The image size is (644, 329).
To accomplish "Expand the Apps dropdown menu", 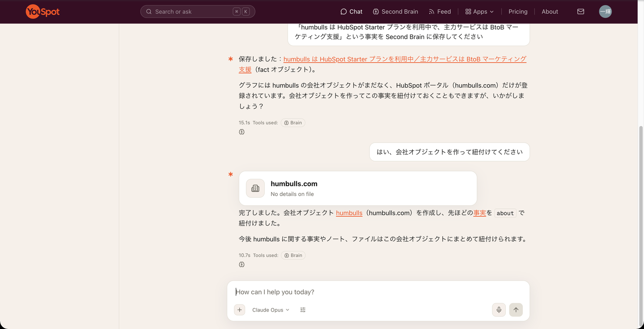I will (x=479, y=12).
